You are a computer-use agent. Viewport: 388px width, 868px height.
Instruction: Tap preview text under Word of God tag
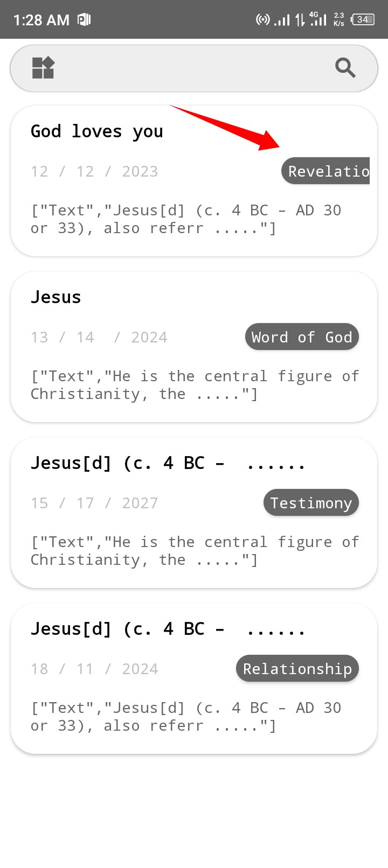coord(194,385)
